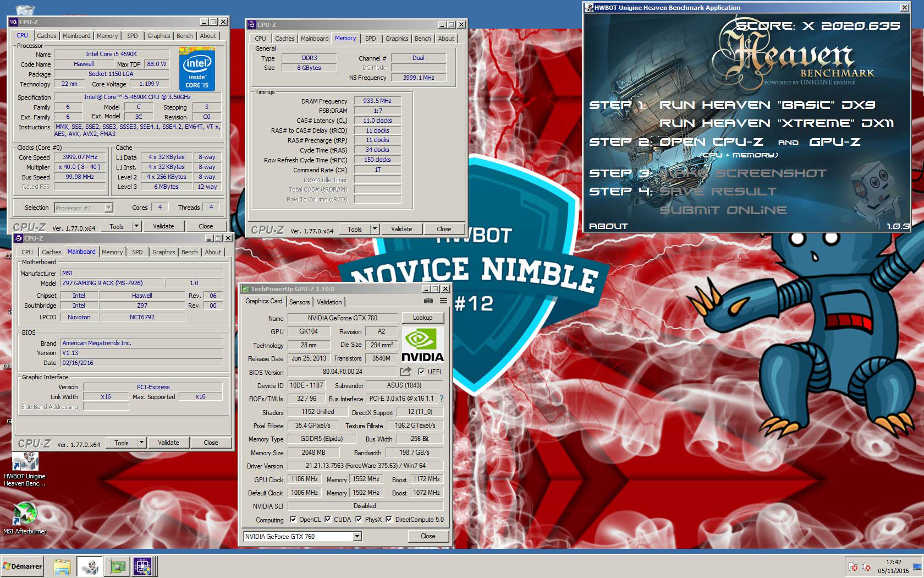Image resolution: width=924 pixels, height=578 pixels.
Task: Click Save Result in HWBOT Heaven
Action: pyautogui.click(x=718, y=192)
